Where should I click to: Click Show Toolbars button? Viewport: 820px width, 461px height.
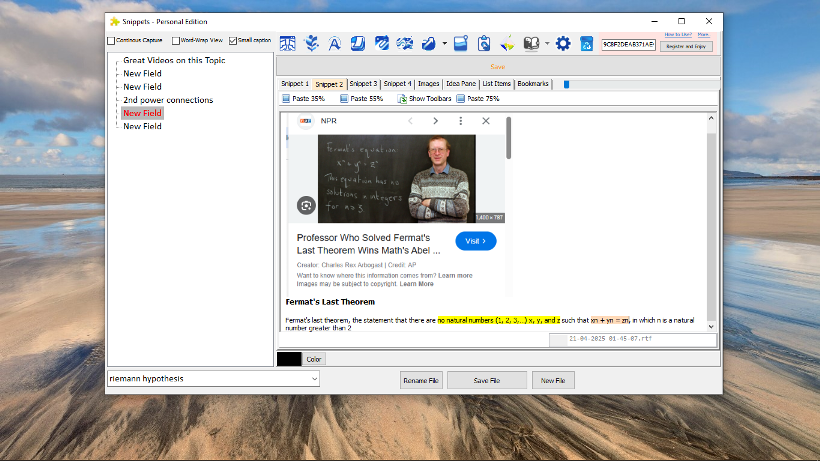click(x=424, y=98)
